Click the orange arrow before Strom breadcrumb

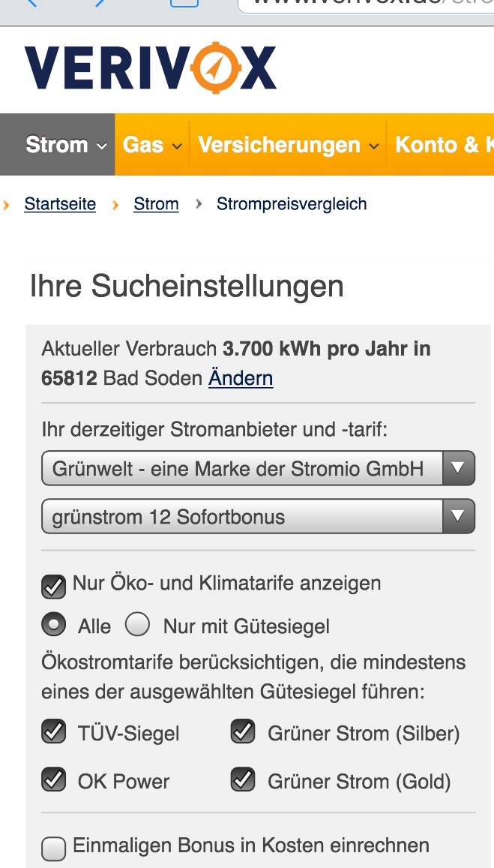tap(115, 204)
